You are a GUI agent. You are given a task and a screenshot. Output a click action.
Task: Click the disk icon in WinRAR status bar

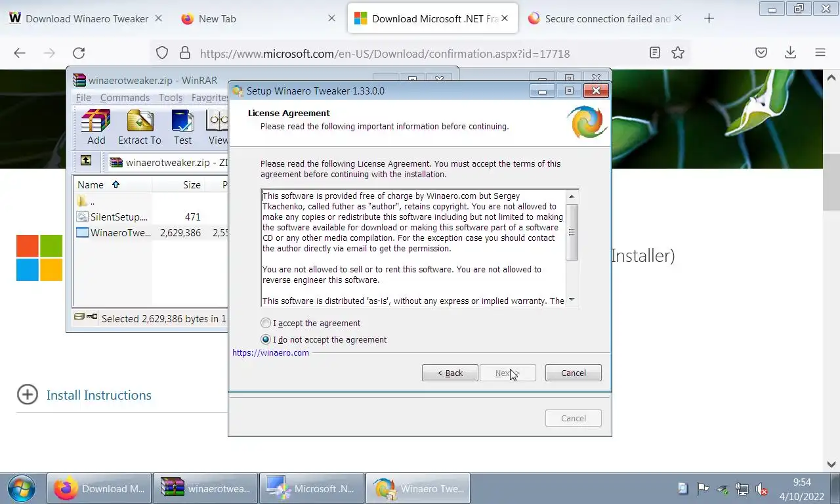[79, 318]
